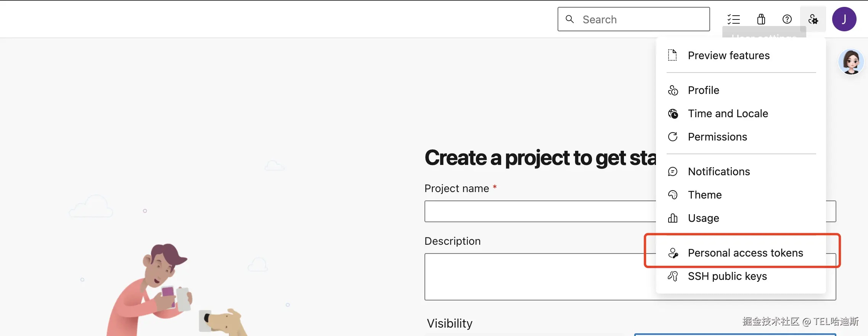Viewport: 868px width, 336px height.
Task: Focus the Project name text field
Action: (538, 211)
